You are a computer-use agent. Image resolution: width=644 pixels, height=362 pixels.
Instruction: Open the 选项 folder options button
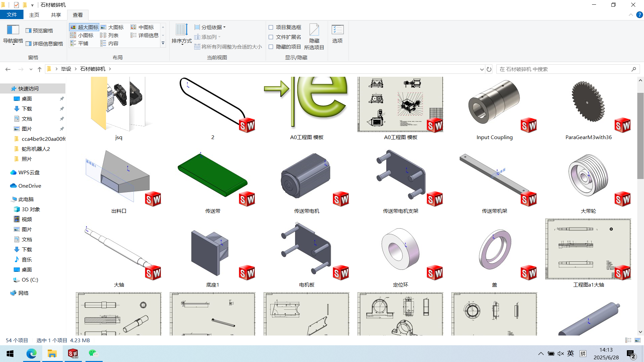click(x=337, y=34)
